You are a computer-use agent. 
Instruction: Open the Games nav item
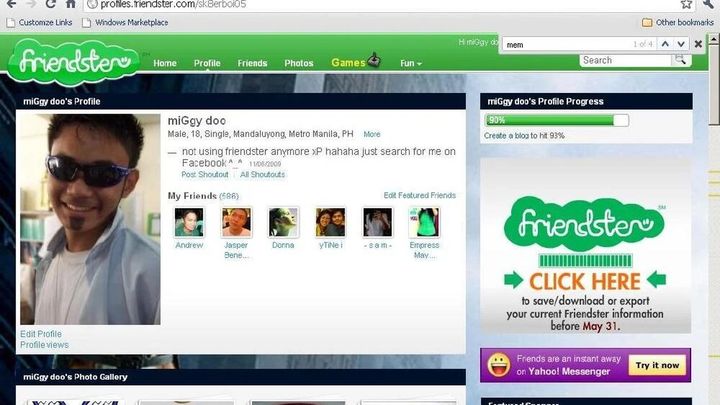(348, 63)
